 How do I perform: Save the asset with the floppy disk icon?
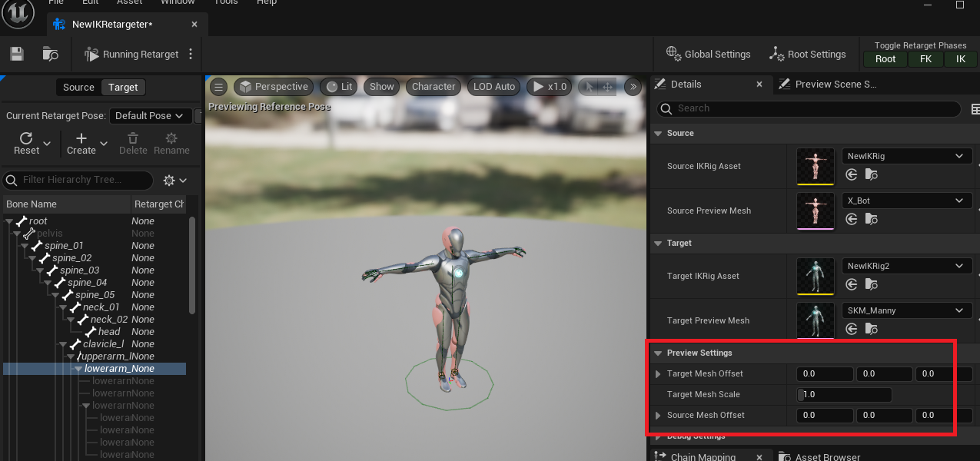(x=17, y=54)
